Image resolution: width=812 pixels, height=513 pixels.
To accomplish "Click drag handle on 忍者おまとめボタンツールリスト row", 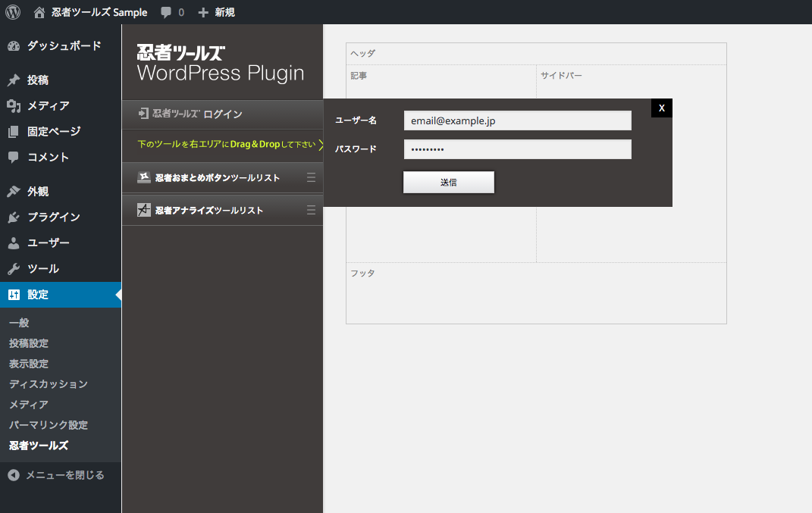I will 311,177.
